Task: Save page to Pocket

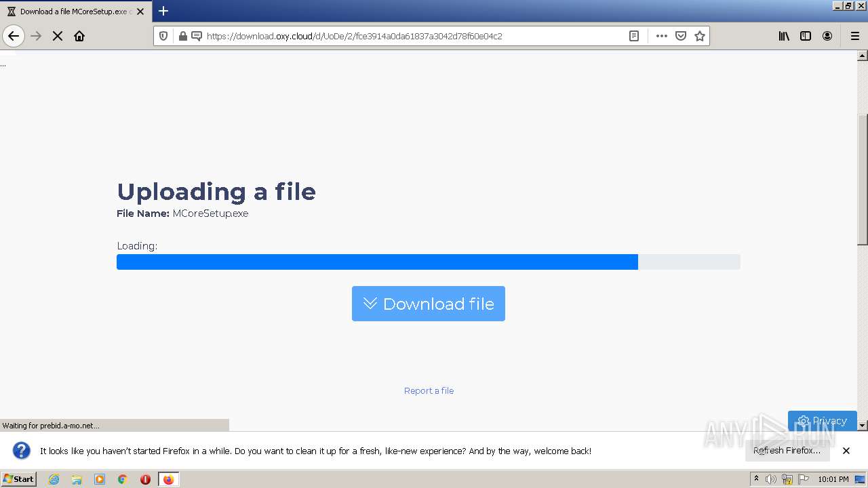Action: [681, 36]
